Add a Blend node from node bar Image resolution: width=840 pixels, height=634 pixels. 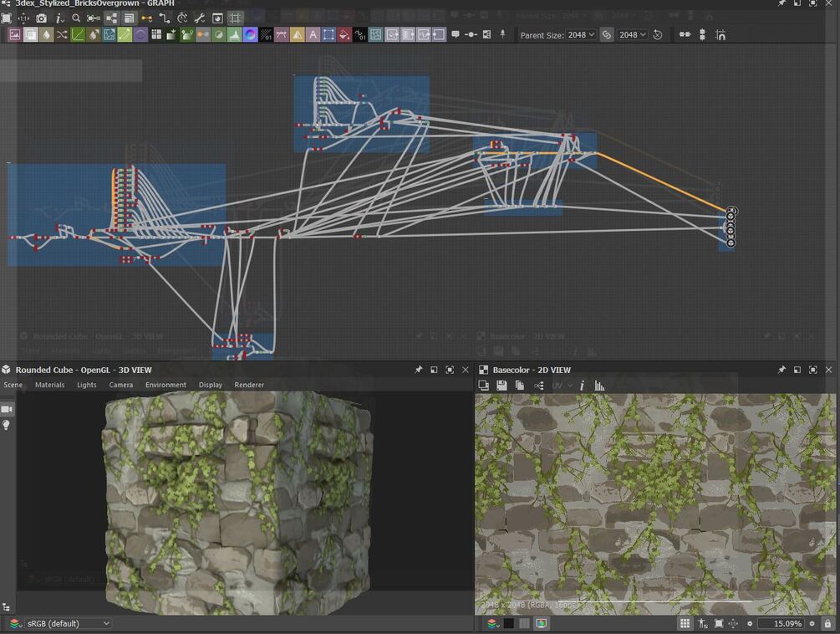(31, 35)
